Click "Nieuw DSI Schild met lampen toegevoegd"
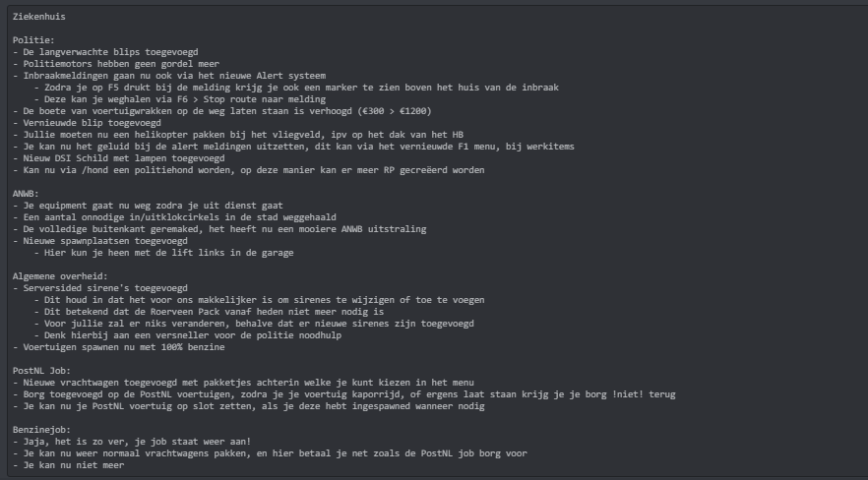Viewport: 868px width, 480px height. pos(115,158)
